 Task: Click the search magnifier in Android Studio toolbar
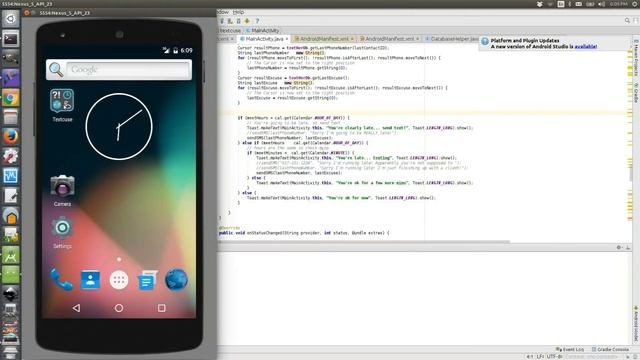627,20
